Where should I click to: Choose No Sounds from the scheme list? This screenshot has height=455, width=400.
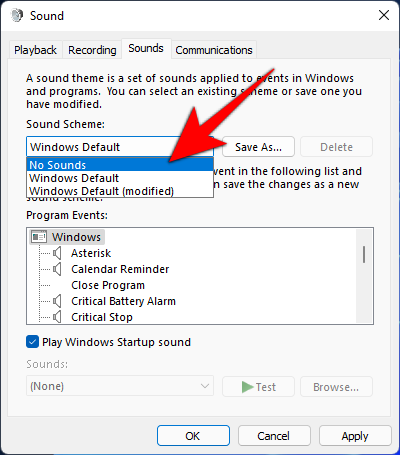120,165
